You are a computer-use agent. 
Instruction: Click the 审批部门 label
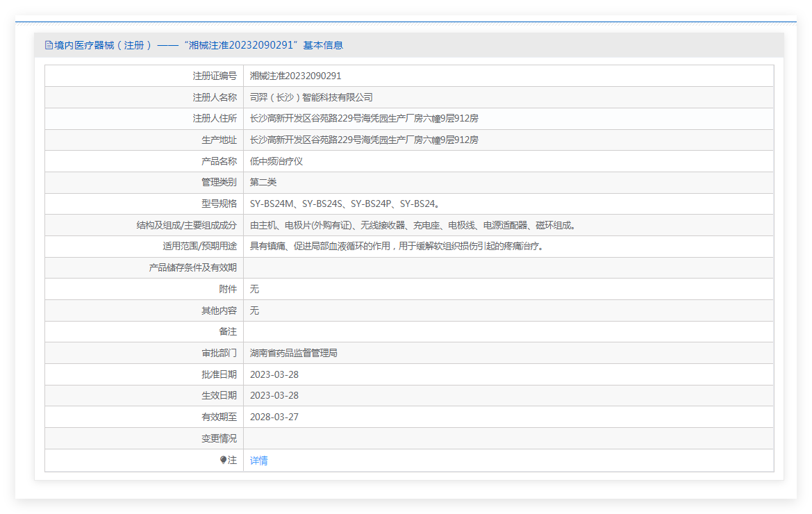(x=219, y=353)
